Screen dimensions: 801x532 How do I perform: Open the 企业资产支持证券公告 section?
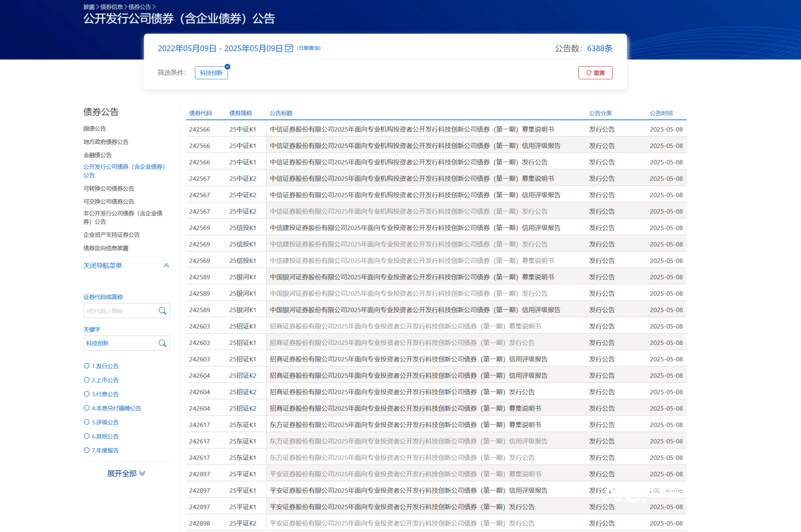(x=111, y=235)
